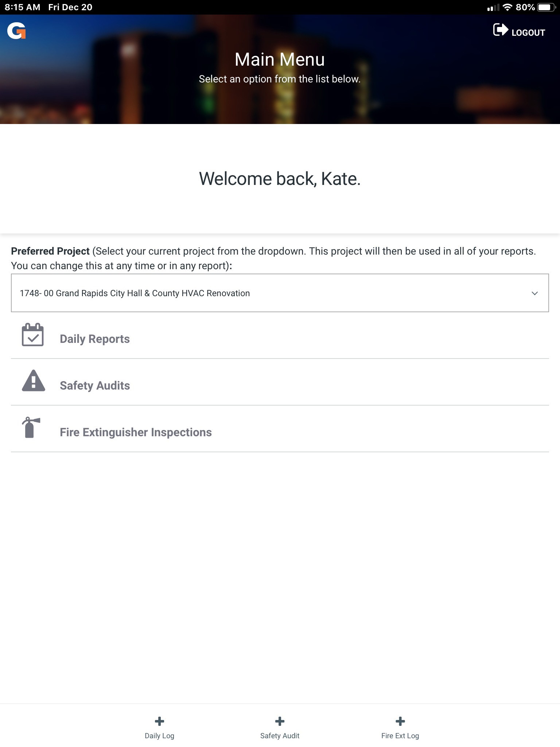This screenshot has width=560, height=747.
Task: Tap the Wi-Fi status icon
Action: pyautogui.click(x=507, y=7)
